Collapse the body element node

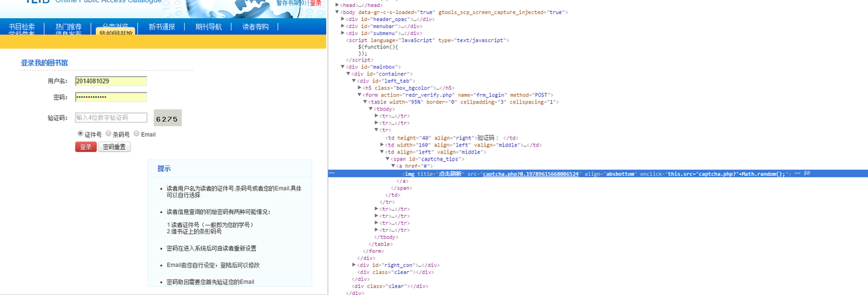click(x=337, y=12)
